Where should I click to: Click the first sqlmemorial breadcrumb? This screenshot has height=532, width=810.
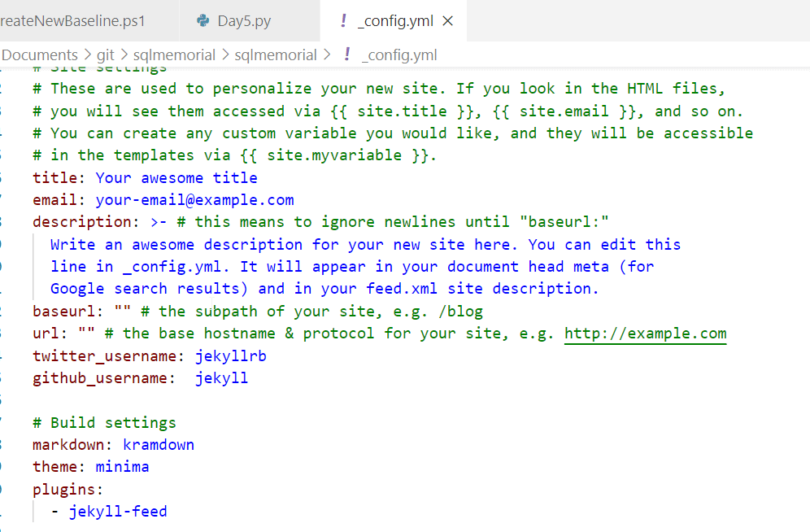point(174,55)
